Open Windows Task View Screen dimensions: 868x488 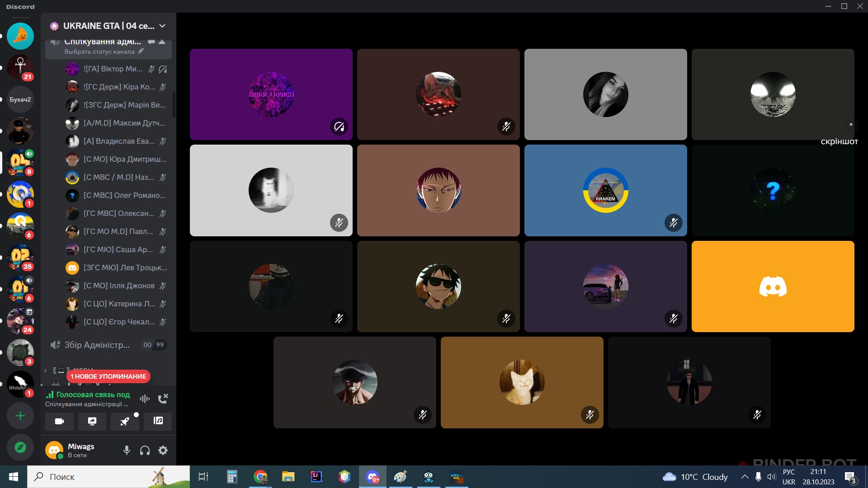pyautogui.click(x=203, y=477)
